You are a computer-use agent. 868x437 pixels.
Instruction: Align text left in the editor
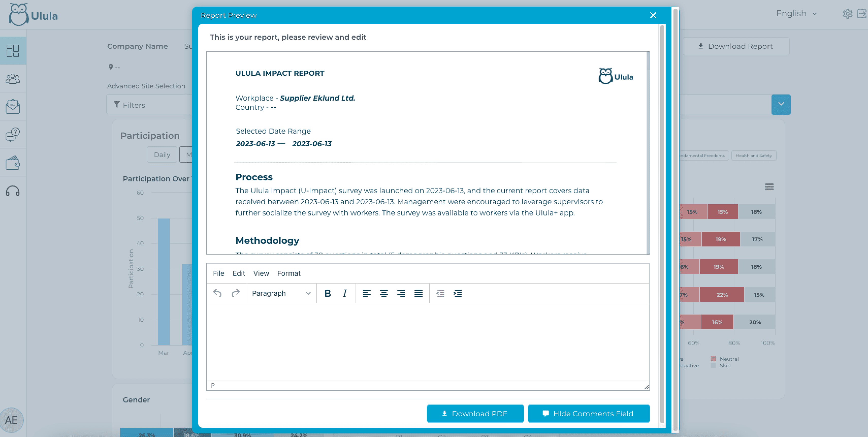pyautogui.click(x=366, y=293)
